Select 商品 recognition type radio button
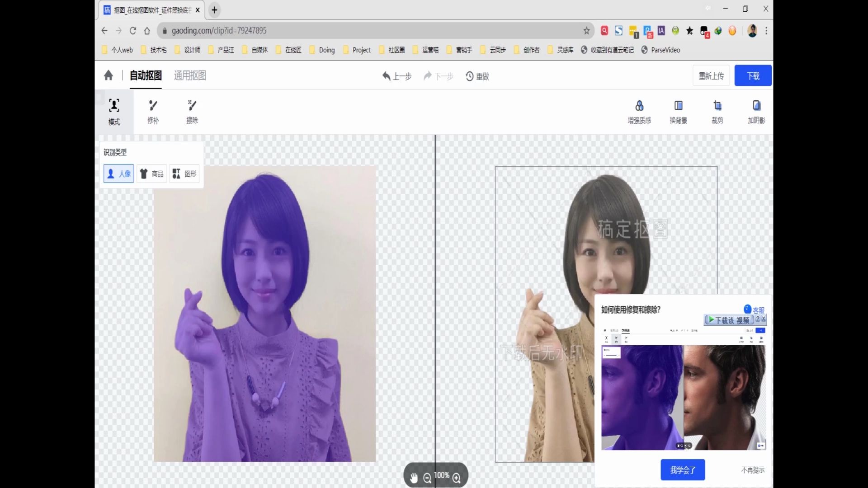Screen dimensions: 868x488 (x=151, y=174)
